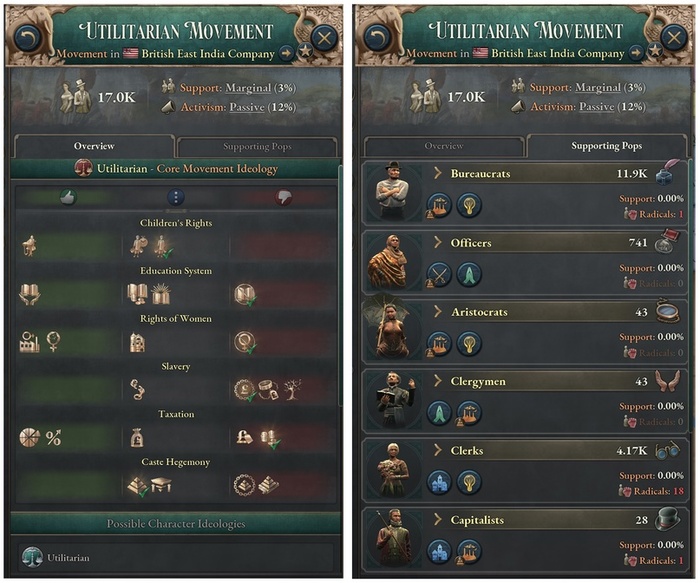Click the top hat icon beside Capitalists
Image resolution: width=700 pixels, height=583 pixels.
pyautogui.click(x=667, y=518)
